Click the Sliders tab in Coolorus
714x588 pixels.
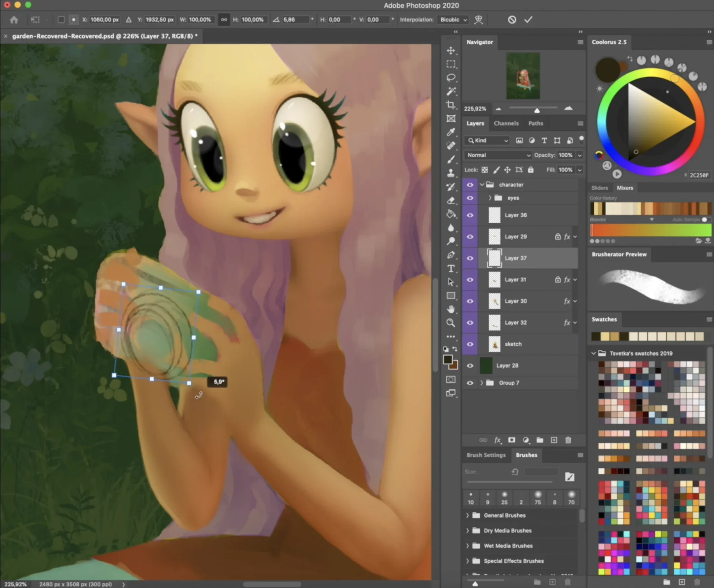click(x=599, y=188)
